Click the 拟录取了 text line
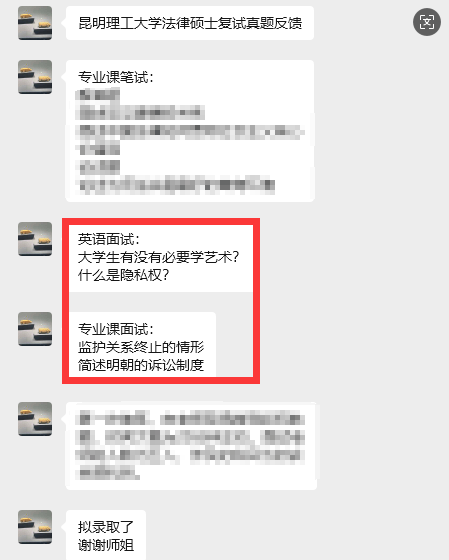The image size is (449, 560). 106,527
